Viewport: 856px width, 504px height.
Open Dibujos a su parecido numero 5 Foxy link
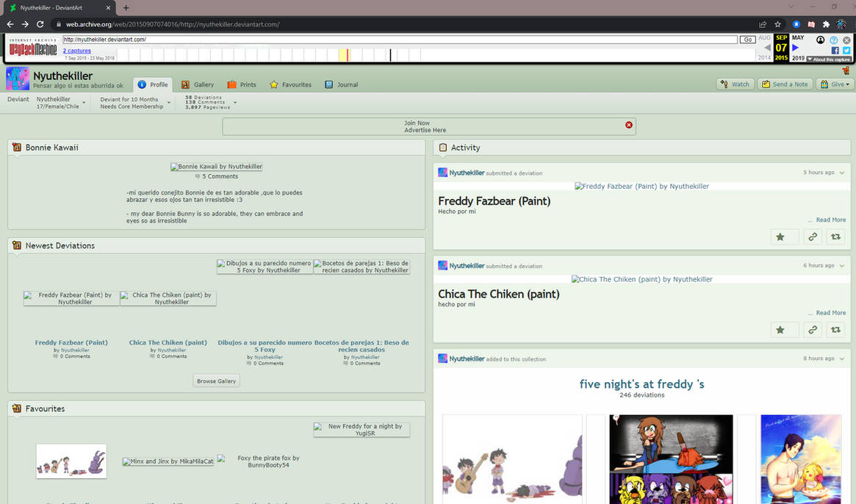point(265,345)
